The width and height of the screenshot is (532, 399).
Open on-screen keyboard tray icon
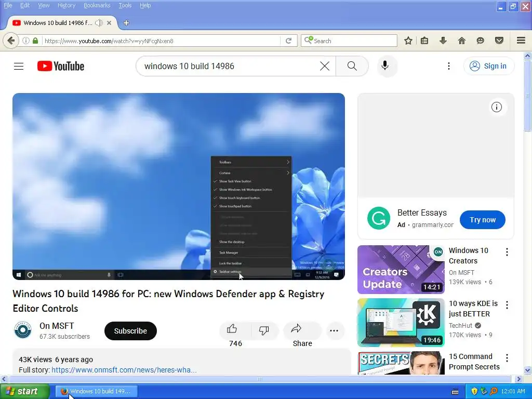point(455,392)
